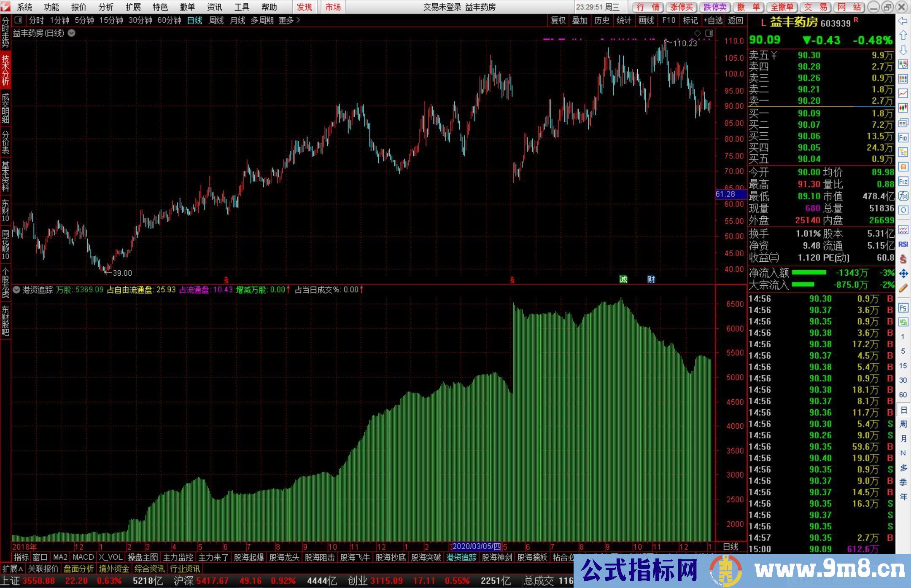
Task: Click the 减 marker below the price chart
Action: pos(623,279)
